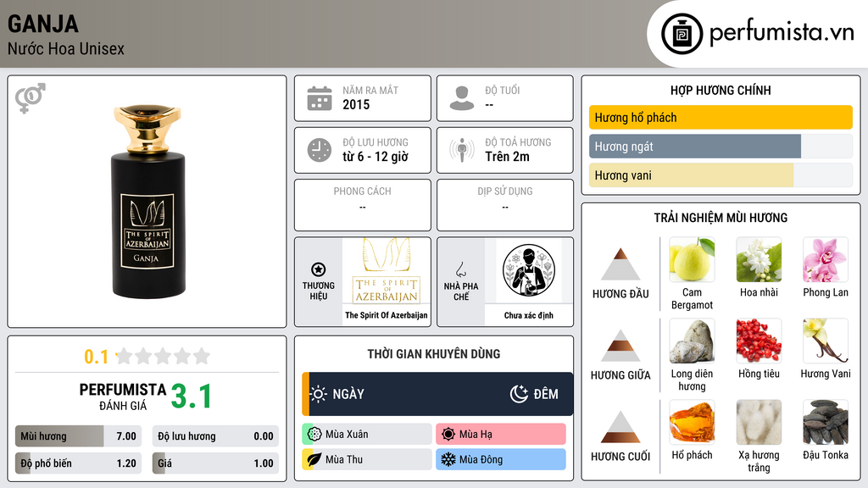Viewport: 868px width, 488px height.
Task: Click the sun icon for Mùa Hạ
Action: (448, 435)
